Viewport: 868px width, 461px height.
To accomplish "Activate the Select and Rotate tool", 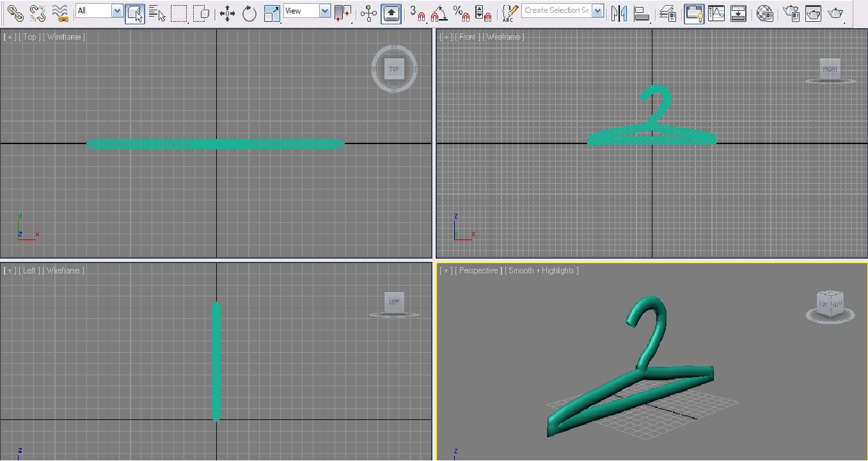I will [249, 13].
